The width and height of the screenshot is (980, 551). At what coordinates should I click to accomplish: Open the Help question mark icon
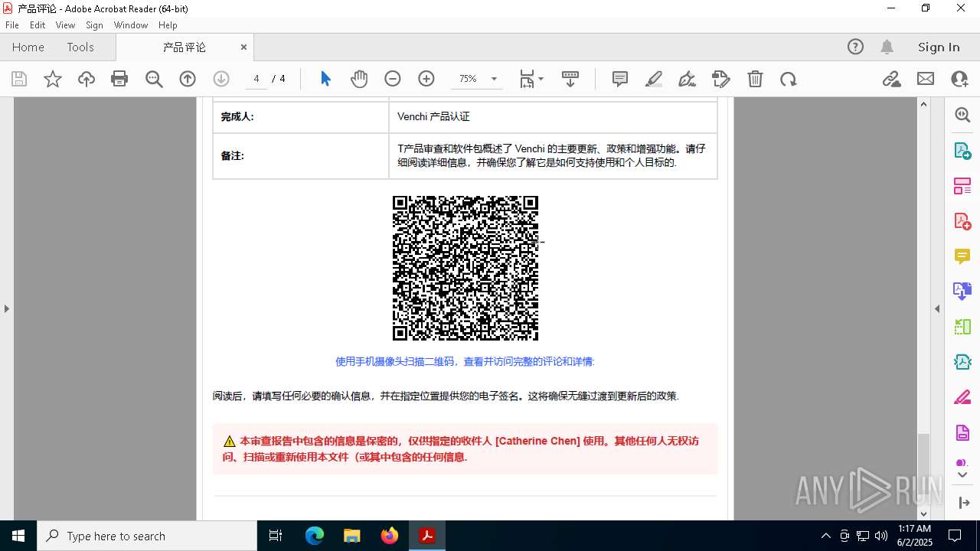point(855,47)
